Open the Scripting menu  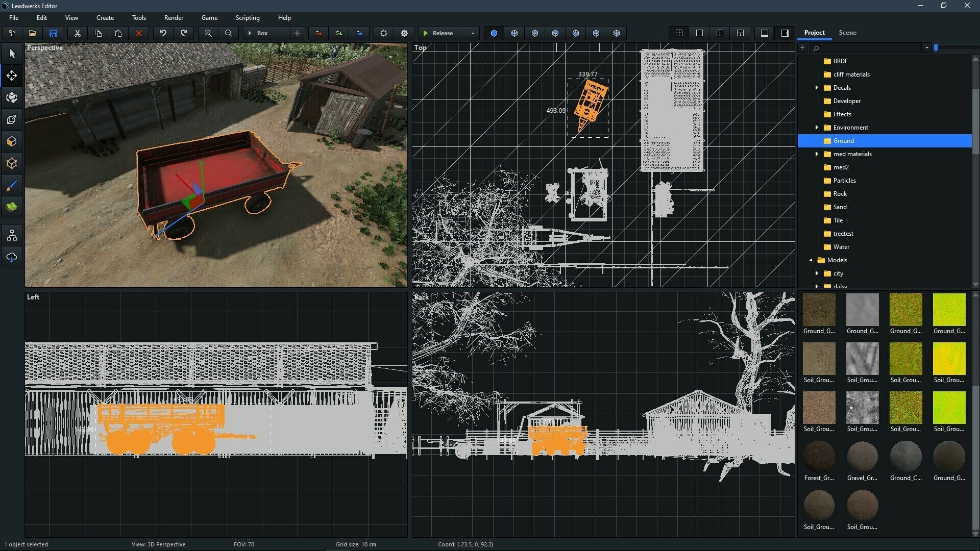247,17
